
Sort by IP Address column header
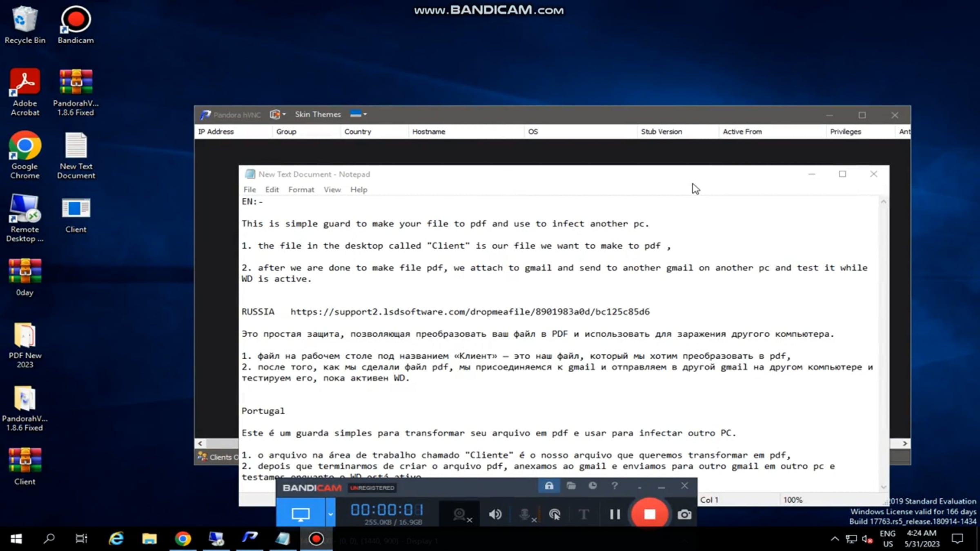click(x=234, y=131)
